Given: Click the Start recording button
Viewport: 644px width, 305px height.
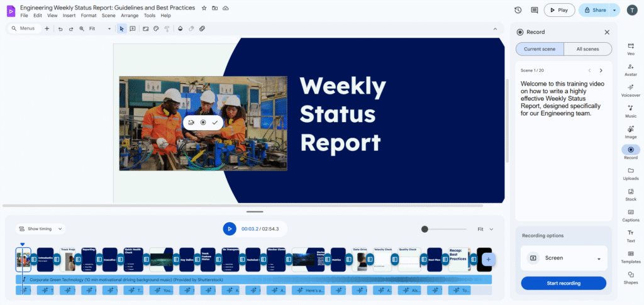Looking at the screenshot, I should pos(563,283).
